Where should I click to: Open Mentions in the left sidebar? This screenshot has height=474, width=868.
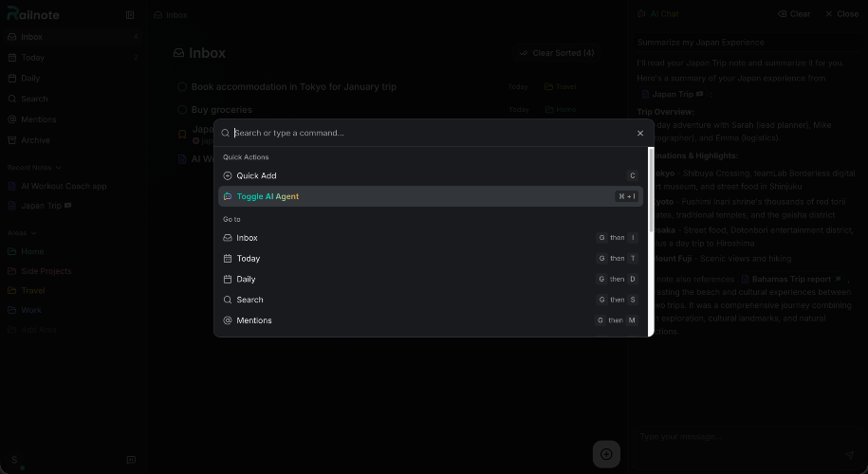tap(72, 119)
